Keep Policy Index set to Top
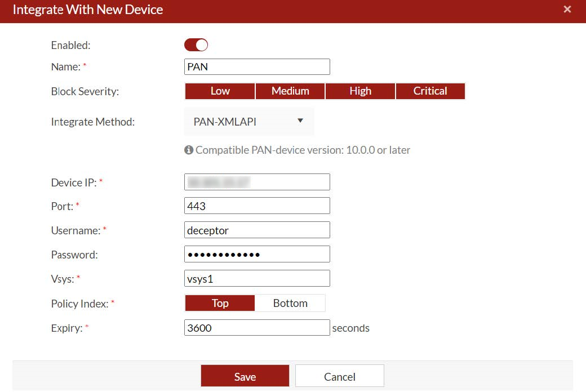 click(x=220, y=303)
